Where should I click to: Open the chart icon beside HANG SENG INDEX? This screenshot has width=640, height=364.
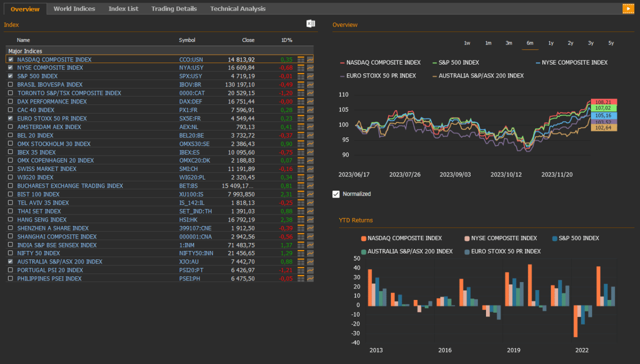click(x=310, y=219)
